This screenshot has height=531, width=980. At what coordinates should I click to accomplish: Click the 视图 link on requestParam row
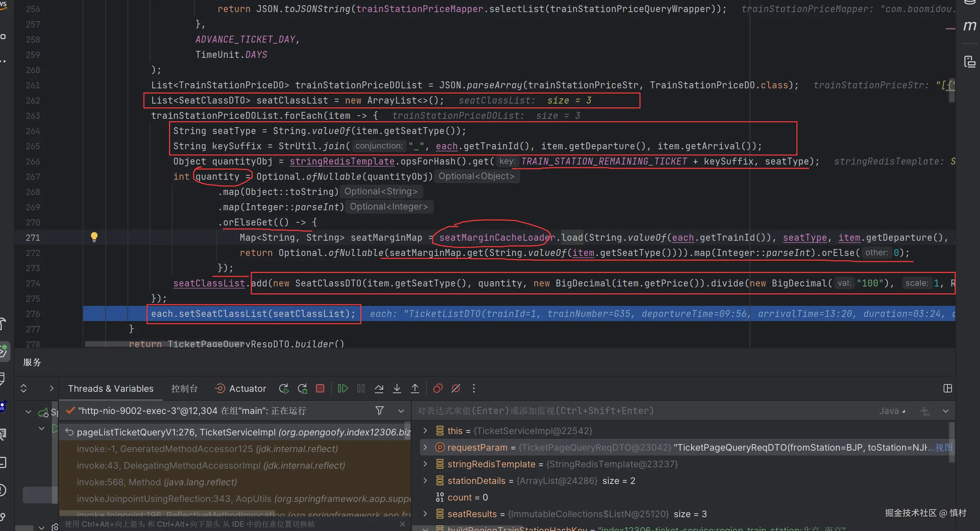click(944, 447)
